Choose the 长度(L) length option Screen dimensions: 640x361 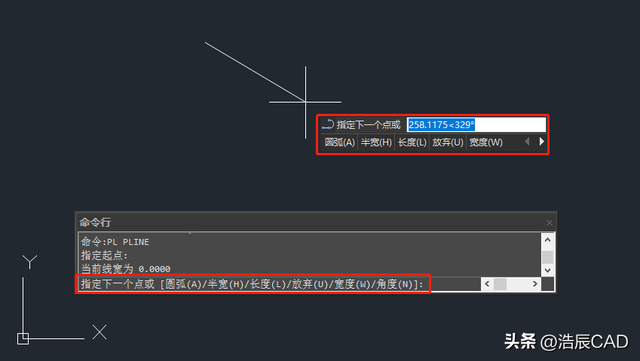point(412,143)
